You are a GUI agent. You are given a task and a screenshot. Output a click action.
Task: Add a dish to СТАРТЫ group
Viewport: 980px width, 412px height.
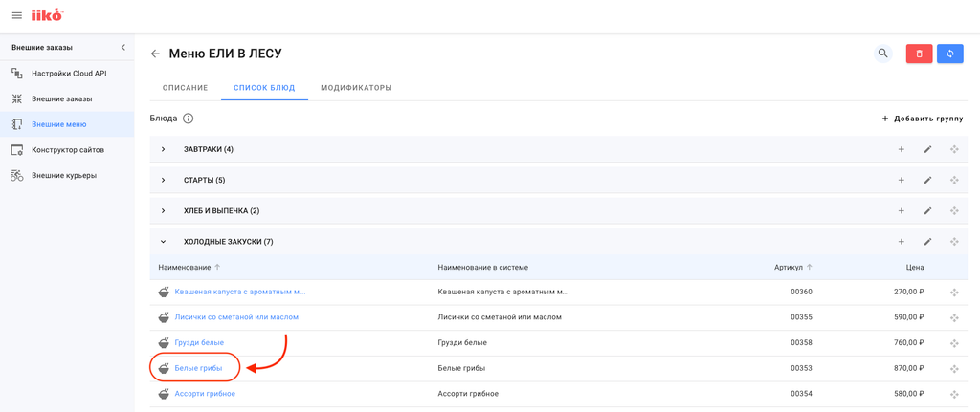[901, 180]
